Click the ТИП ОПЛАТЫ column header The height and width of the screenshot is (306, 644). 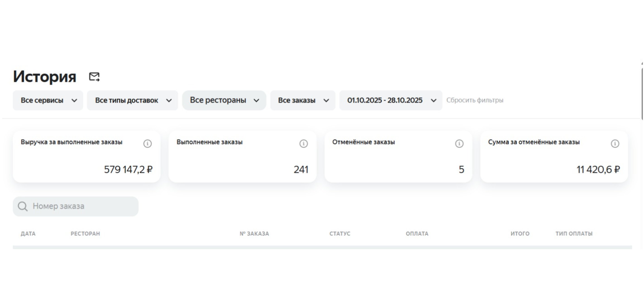click(574, 234)
